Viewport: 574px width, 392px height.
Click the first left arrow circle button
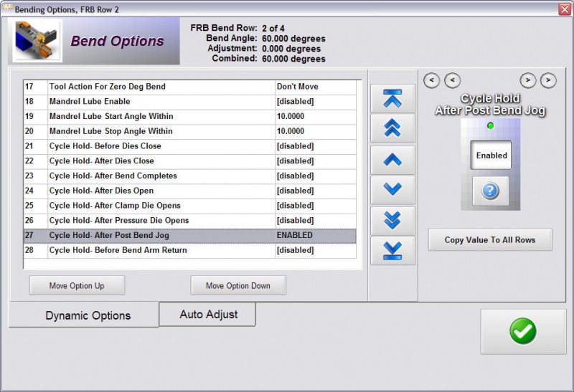[x=431, y=80]
